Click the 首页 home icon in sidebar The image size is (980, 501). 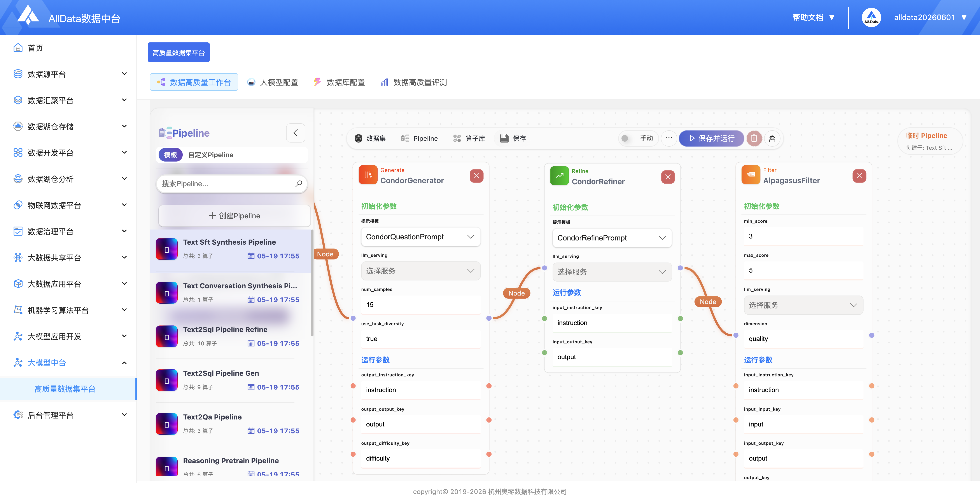point(18,48)
